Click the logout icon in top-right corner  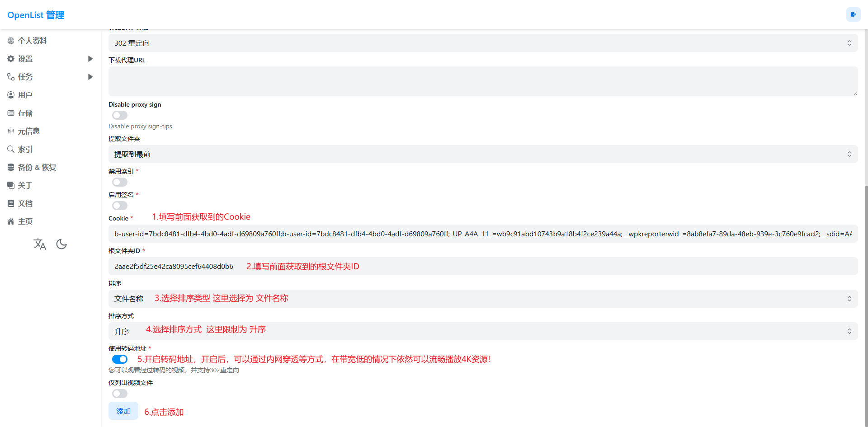coord(853,14)
